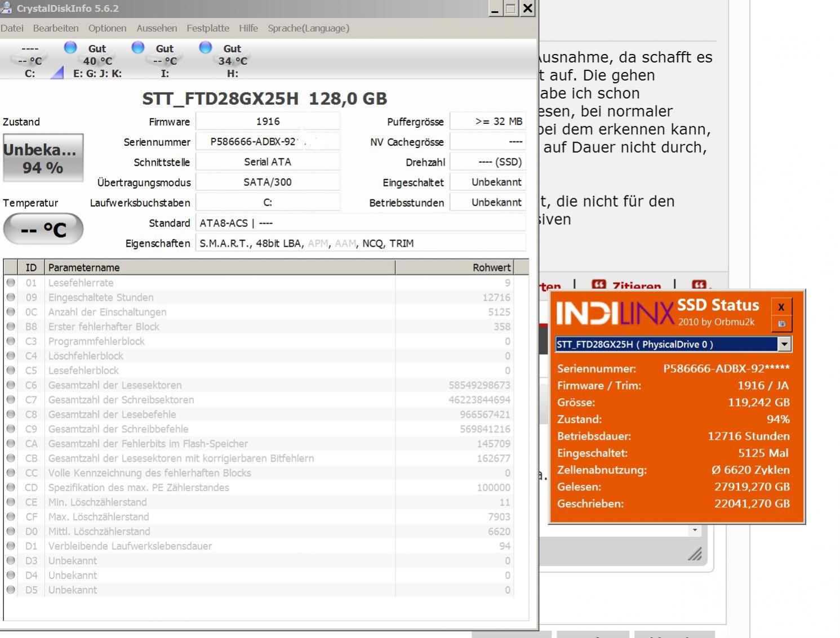840x638 pixels.
Task: Open the Festplatte menu
Action: pyautogui.click(x=208, y=28)
